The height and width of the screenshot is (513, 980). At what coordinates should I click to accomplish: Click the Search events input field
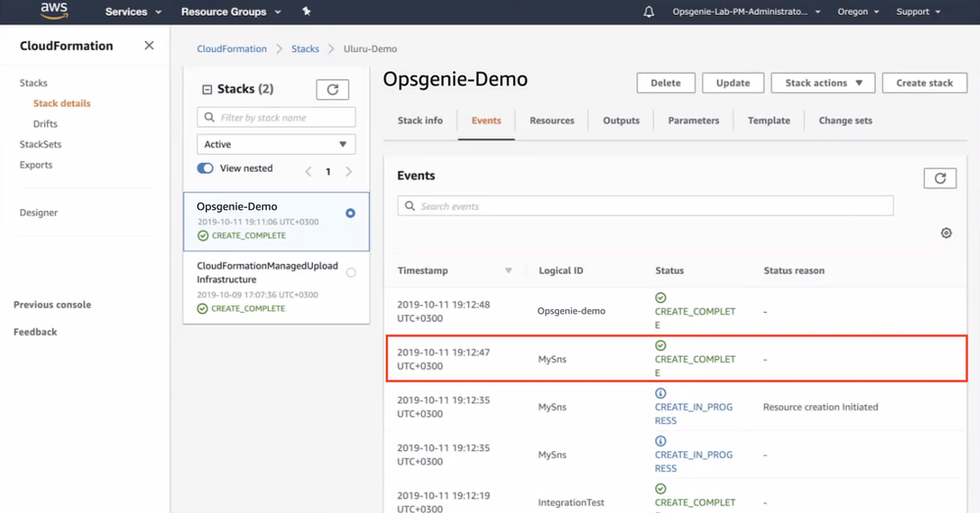(645, 206)
